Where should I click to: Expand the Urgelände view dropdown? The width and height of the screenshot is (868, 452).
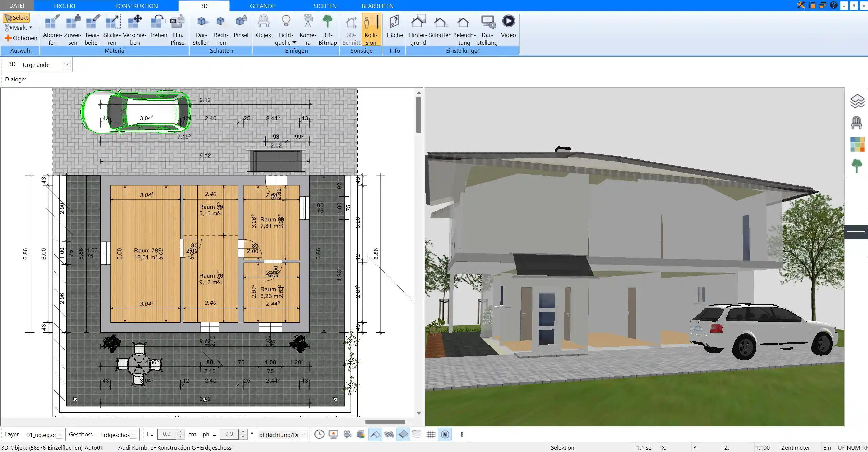67,64
